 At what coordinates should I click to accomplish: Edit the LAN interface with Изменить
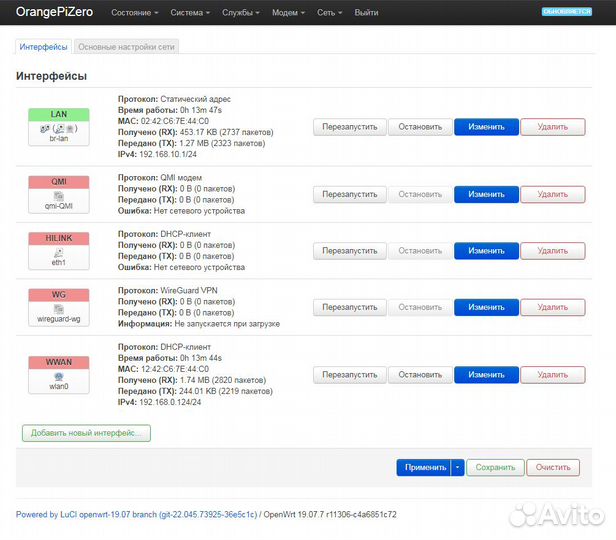pyautogui.click(x=486, y=127)
